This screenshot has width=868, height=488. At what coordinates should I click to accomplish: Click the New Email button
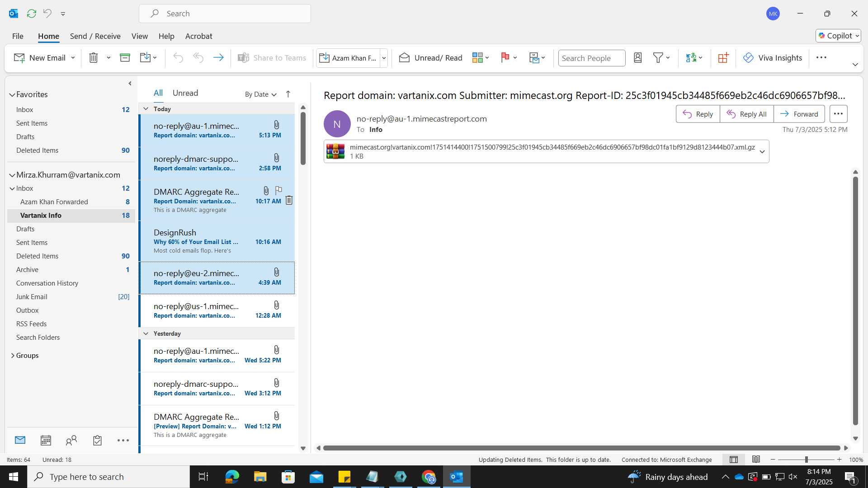pos(40,58)
